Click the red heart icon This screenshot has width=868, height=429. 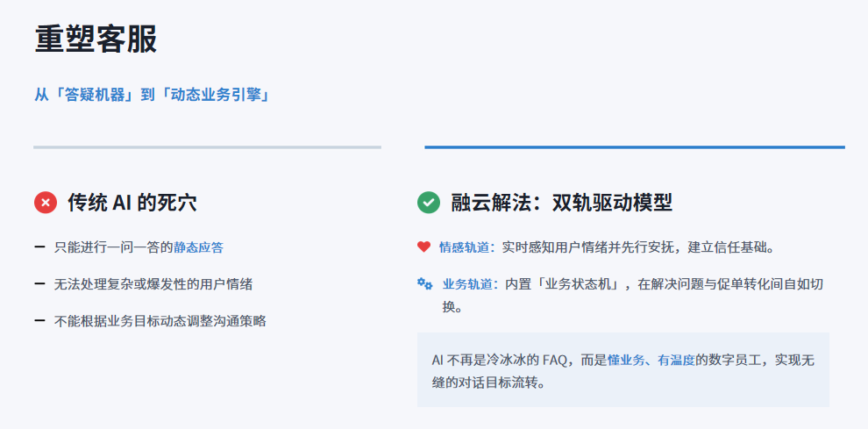click(423, 247)
